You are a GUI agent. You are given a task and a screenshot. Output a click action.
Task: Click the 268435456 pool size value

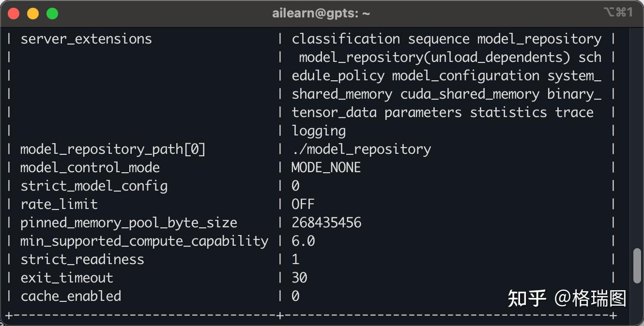click(x=326, y=223)
